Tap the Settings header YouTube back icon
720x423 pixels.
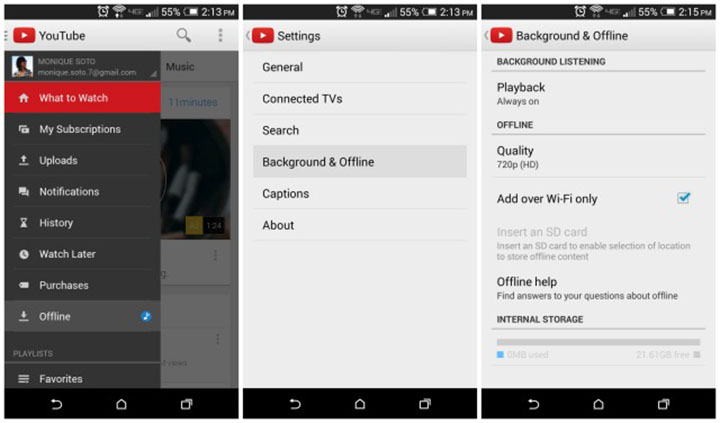tap(262, 35)
